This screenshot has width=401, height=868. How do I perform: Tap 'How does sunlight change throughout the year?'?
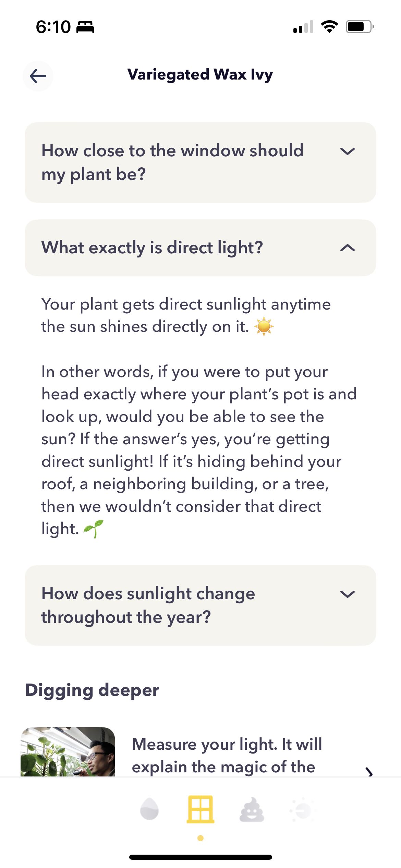pos(148,605)
